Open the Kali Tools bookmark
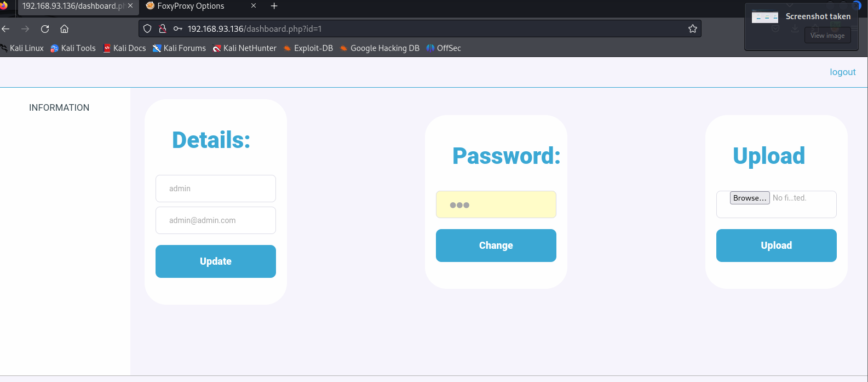 click(x=73, y=48)
